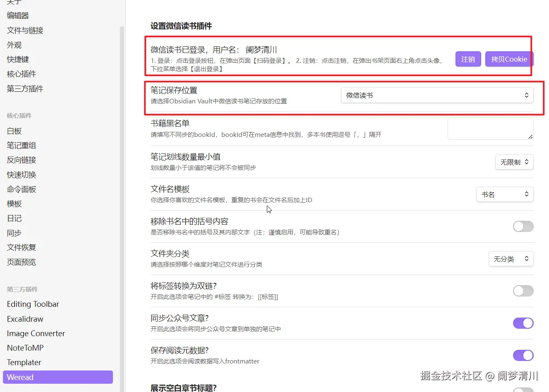This screenshot has height=392, width=549.
Task: Open Image Converter plugin settings
Action: (36, 333)
